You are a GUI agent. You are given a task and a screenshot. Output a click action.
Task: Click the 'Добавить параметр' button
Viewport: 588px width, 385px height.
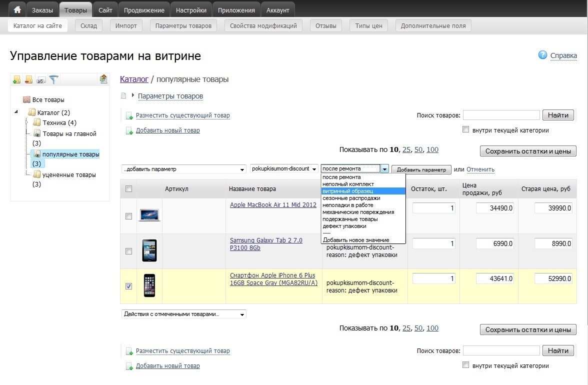(421, 169)
